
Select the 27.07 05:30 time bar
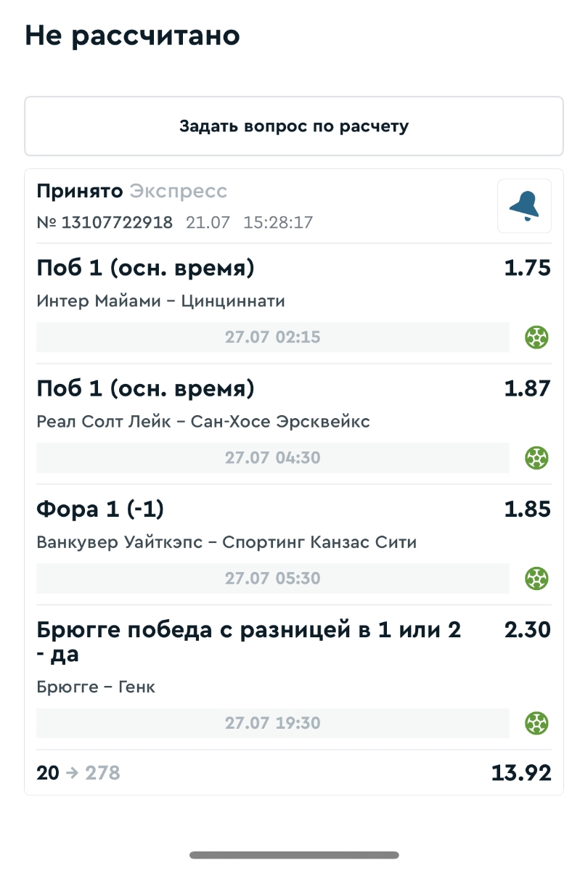click(273, 578)
